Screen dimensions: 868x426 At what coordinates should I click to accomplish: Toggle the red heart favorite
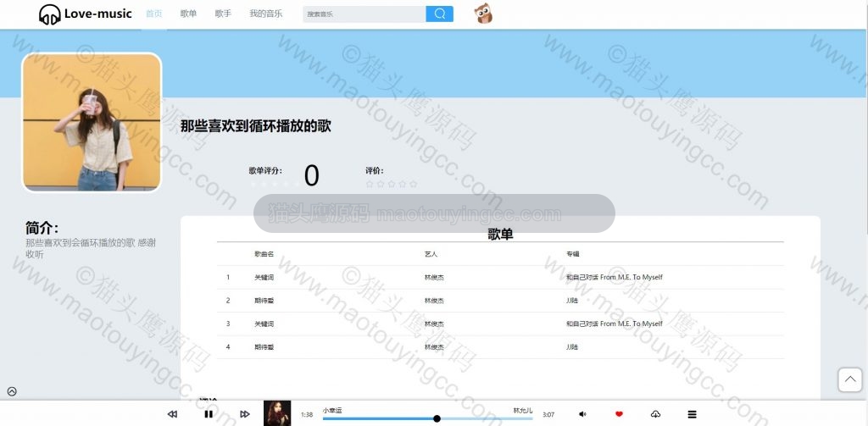pyautogui.click(x=619, y=414)
